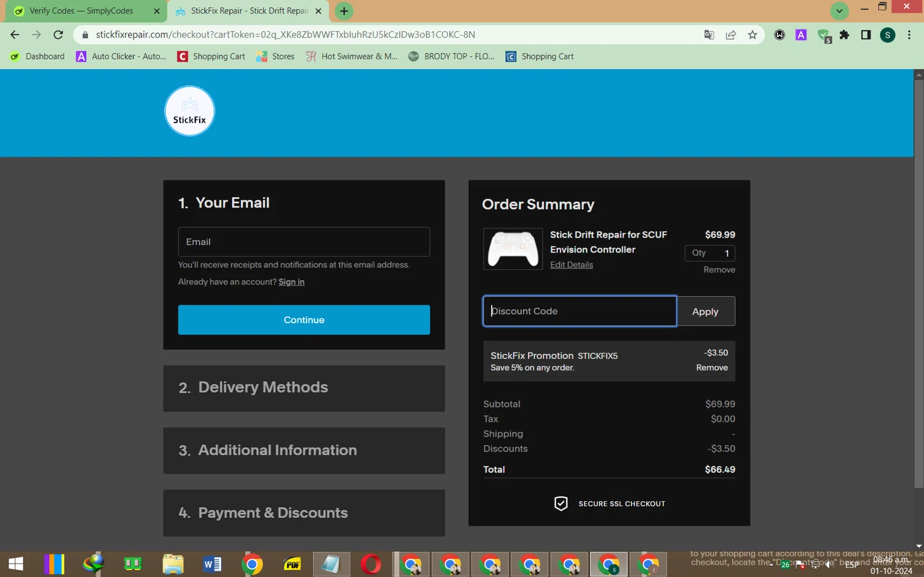924x577 pixels.
Task: Click the share page icon
Action: click(731, 35)
